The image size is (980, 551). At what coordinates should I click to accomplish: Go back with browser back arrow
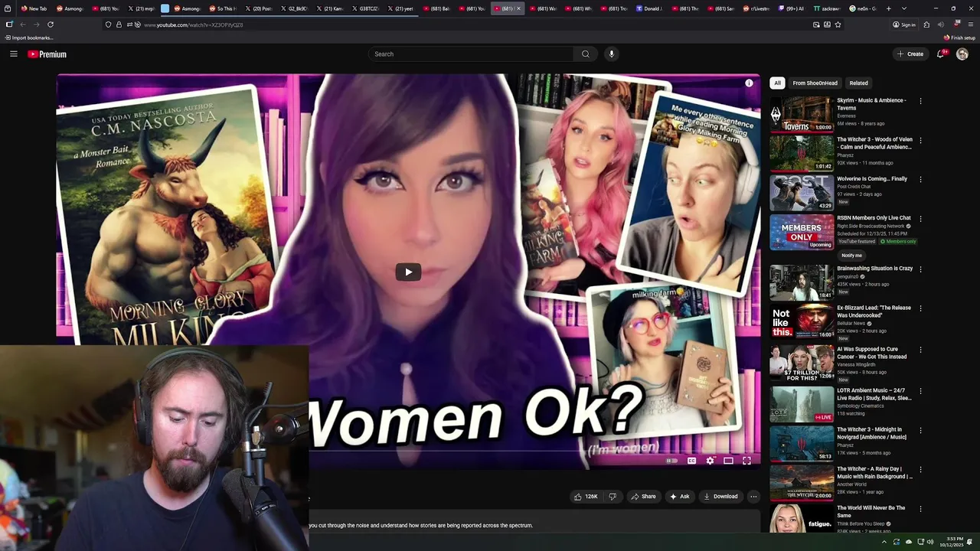(22, 24)
